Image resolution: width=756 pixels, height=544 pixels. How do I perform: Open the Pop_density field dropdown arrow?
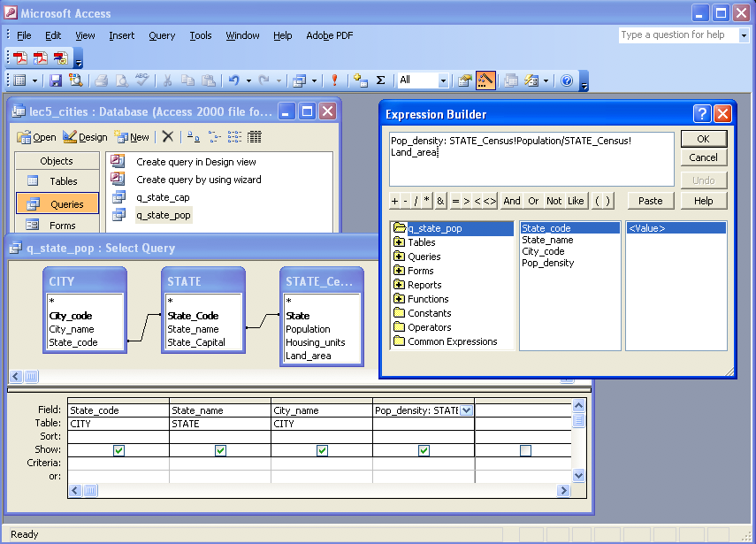467,410
